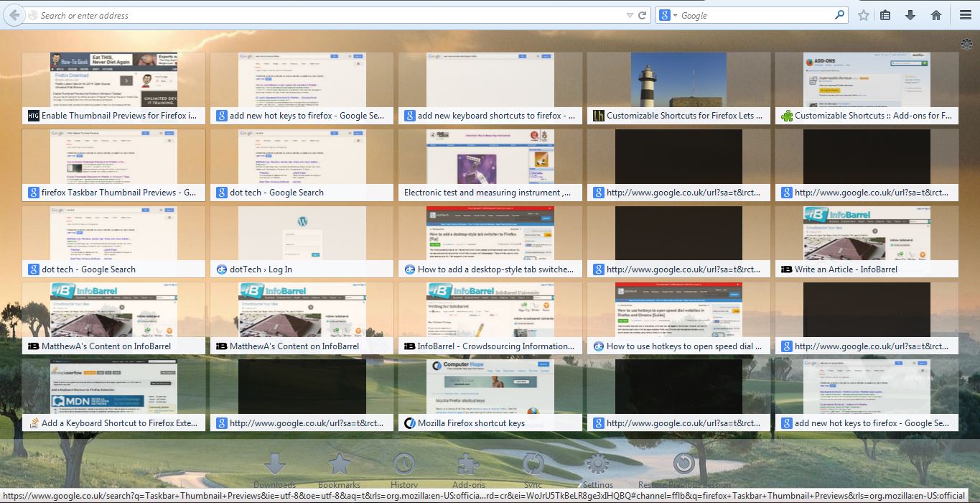
Task: Reload the current page
Action: (643, 15)
